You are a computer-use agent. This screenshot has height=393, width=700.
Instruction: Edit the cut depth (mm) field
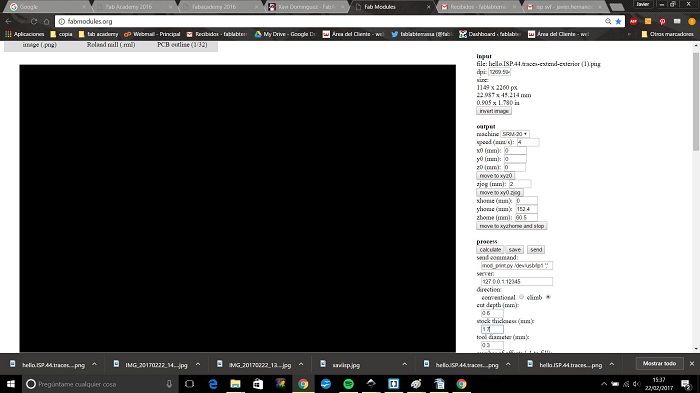(492, 313)
